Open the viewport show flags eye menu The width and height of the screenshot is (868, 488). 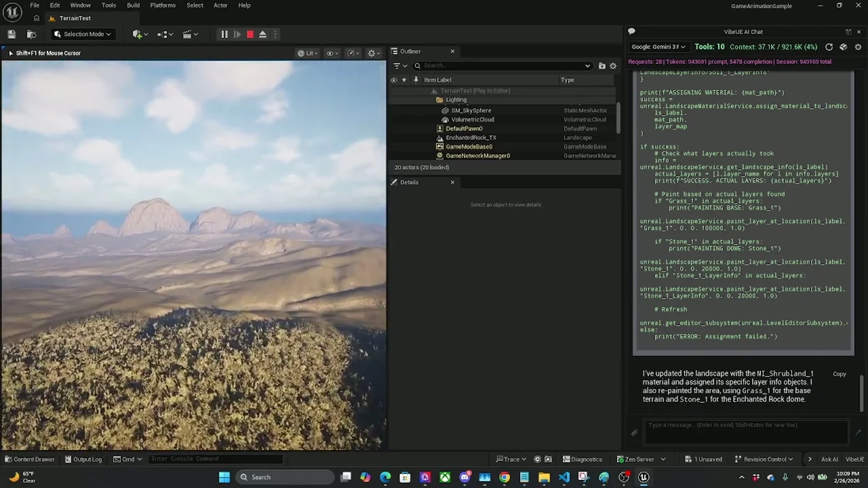pos(332,53)
